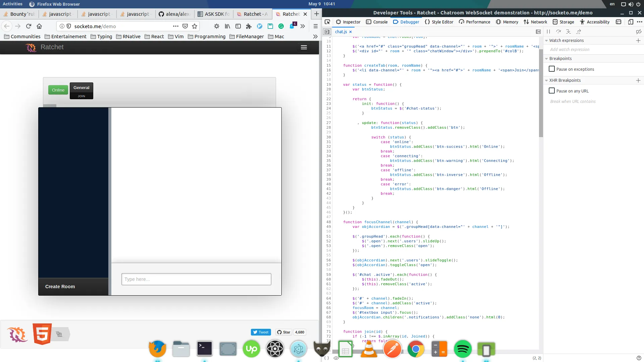The width and height of the screenshot is (644, 362).
Task: Click the step over debugger icon
Action: tap(558, 32)
